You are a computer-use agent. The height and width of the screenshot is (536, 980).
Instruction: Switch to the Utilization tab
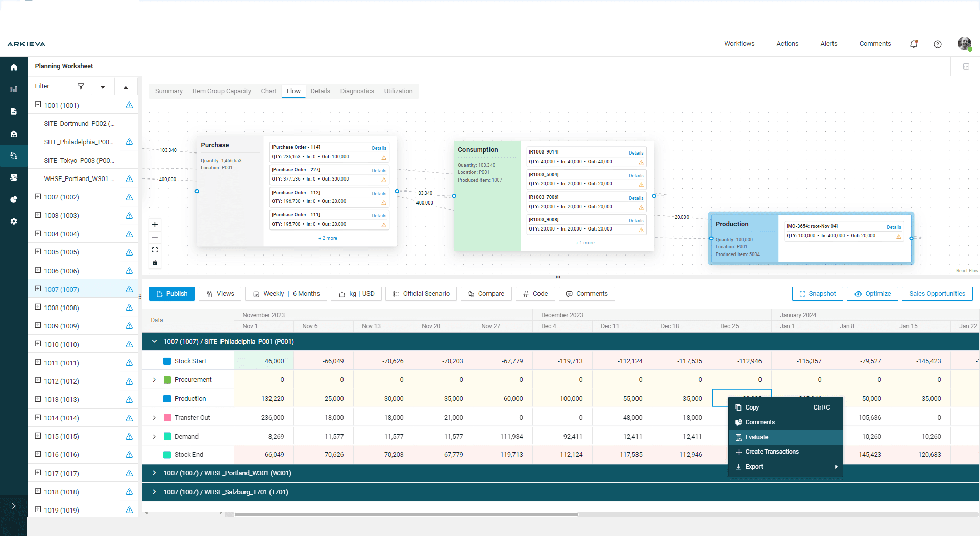click(x=398, y=91)
